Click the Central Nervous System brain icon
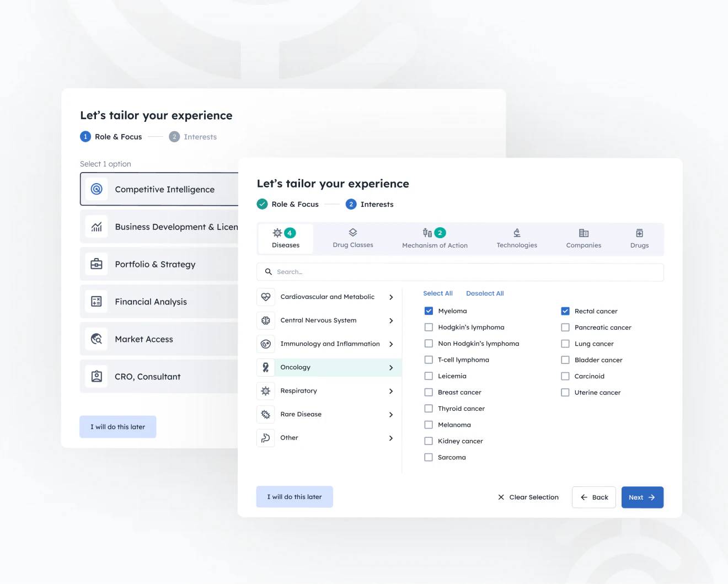 point(266,320)
